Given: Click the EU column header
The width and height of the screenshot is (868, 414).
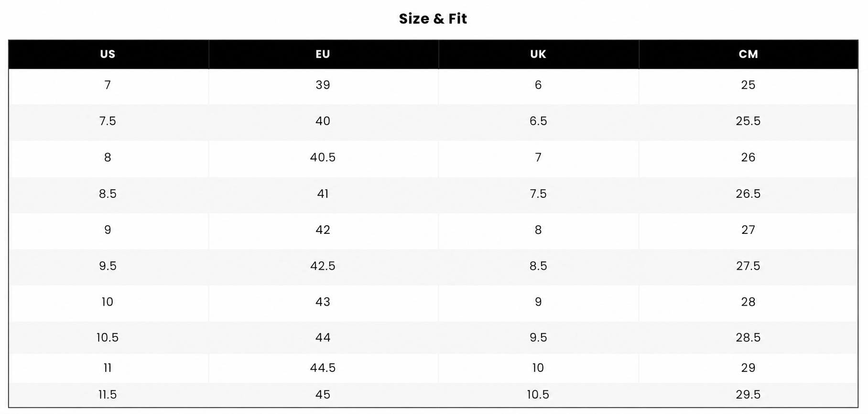Looking at the screenshot, I should click(x=324, y=54).
